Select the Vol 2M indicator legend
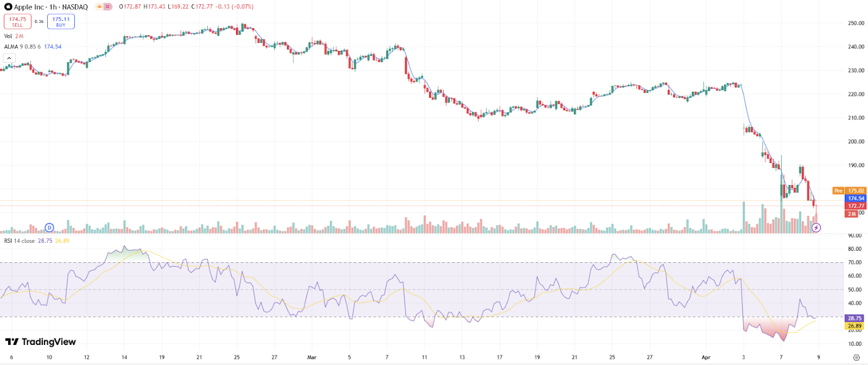The width and height of the screenshot is (868, 365). 14,36
